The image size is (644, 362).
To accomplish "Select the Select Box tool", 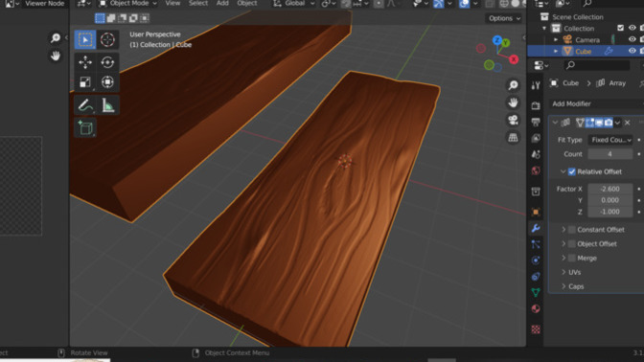I will 85,40.
